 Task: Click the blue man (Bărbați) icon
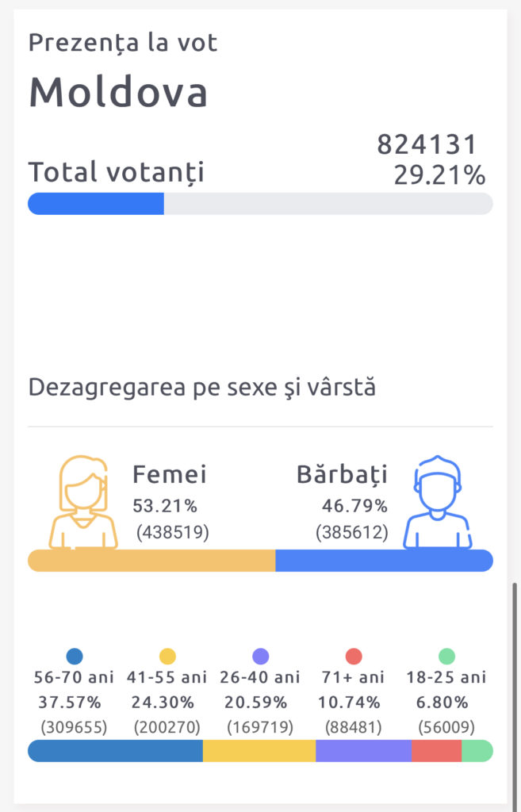point(437,502)
